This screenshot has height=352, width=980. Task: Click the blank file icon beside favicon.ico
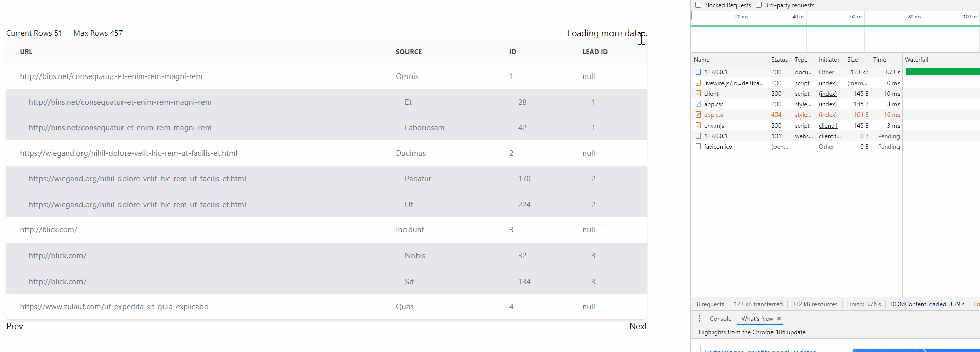coord(698,147)
